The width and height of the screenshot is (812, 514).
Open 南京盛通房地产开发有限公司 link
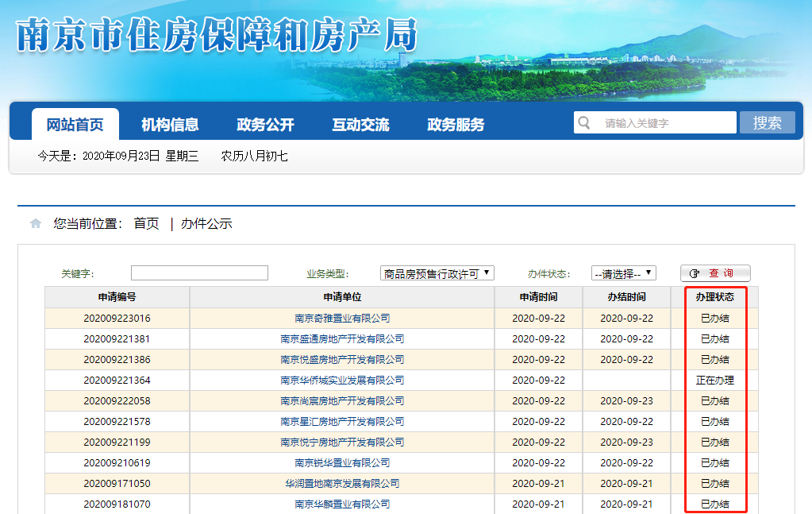tap(342, 339)
